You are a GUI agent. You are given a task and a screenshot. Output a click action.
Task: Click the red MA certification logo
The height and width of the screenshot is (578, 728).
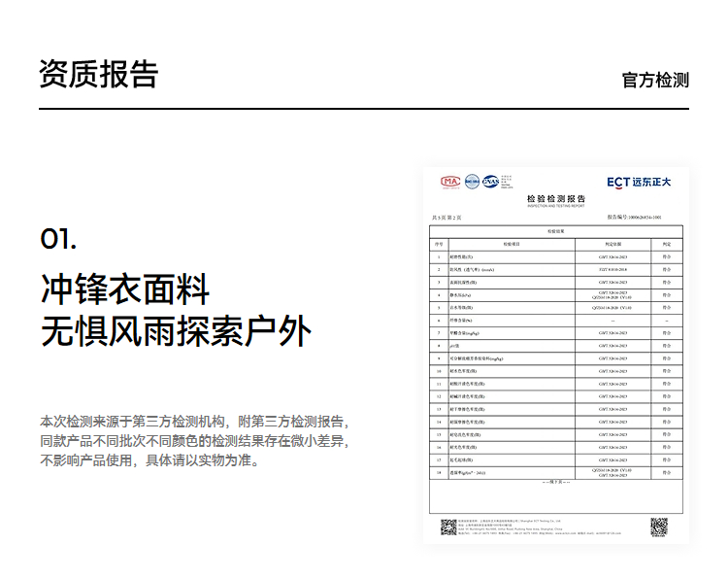click(450, 182)
